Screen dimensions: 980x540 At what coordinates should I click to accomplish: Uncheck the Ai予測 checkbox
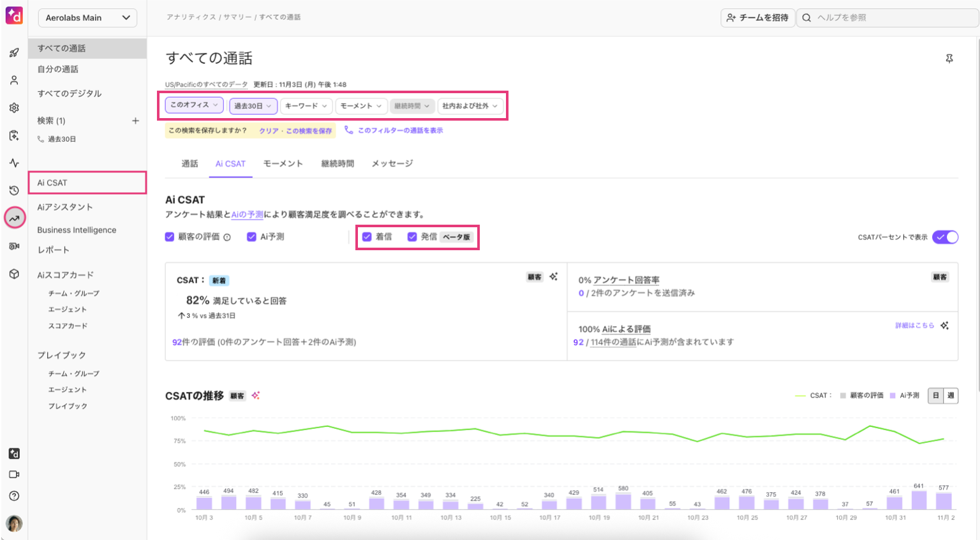[251, 237]
